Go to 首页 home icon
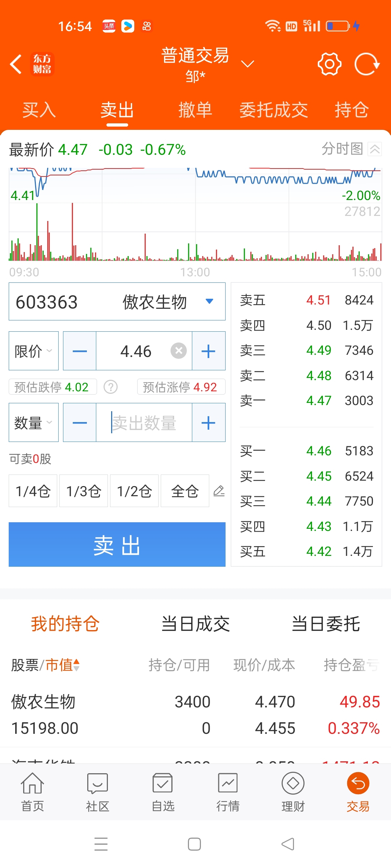Viewport: 391px width, 868px height. [x=33, y=792]
